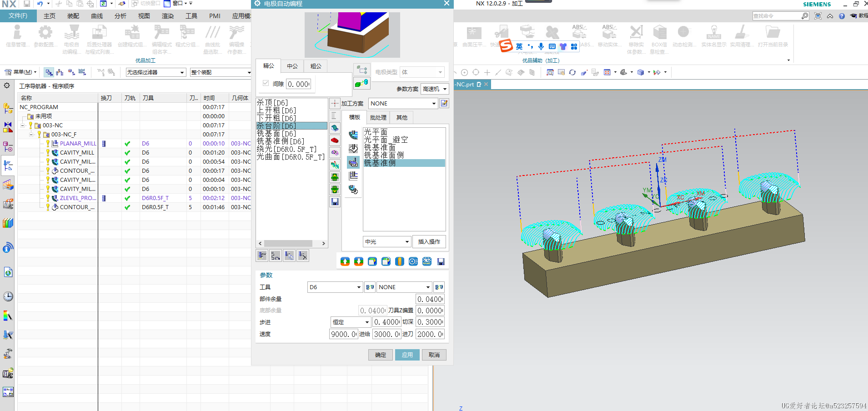Move selected operation down with green arrow
This screenshot has width=868, height=411.
(x=335, y=190)
